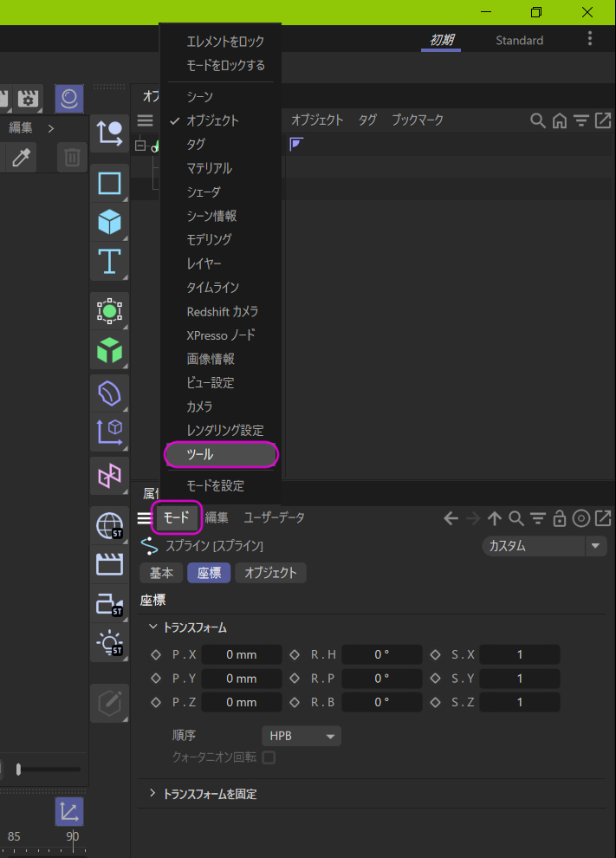The height and width of the screenshot is (858, 616).
Task: Open the カスタム layout dropdown
Action: click(x=544, y=546)
